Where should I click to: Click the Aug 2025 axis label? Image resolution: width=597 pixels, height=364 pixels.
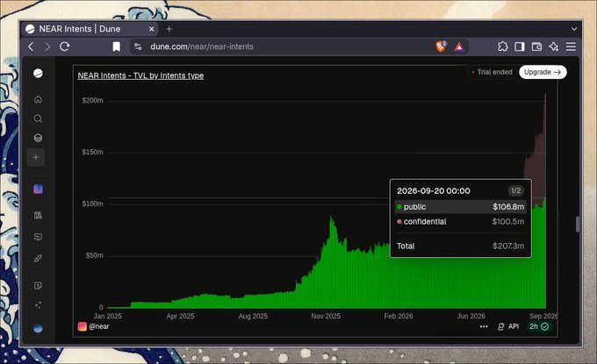(253, 316)
